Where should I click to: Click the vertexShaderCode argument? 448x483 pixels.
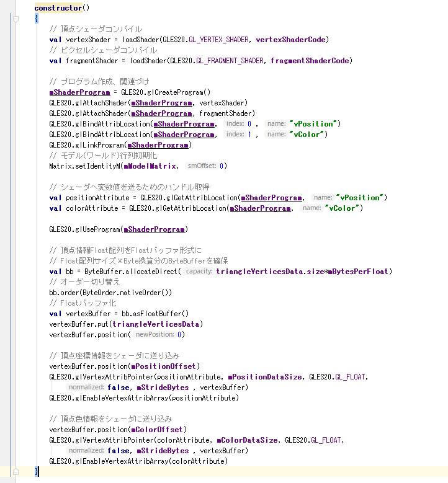290,40
